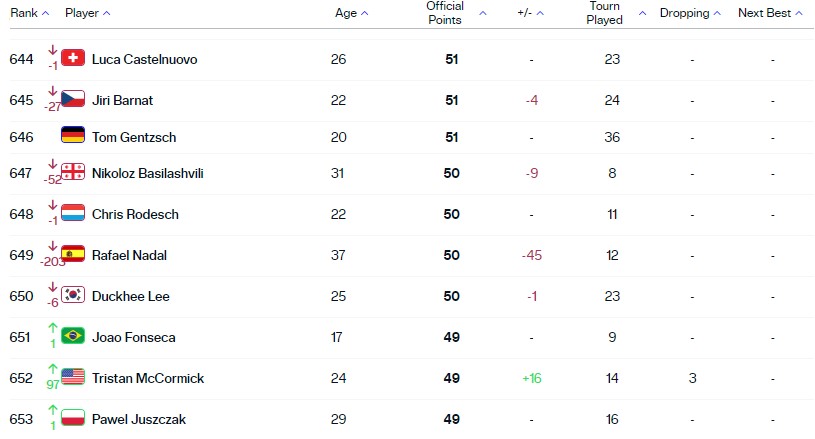
Task: Click Spanish flag next to Rafael Nadal
Action: click(73, 254)
